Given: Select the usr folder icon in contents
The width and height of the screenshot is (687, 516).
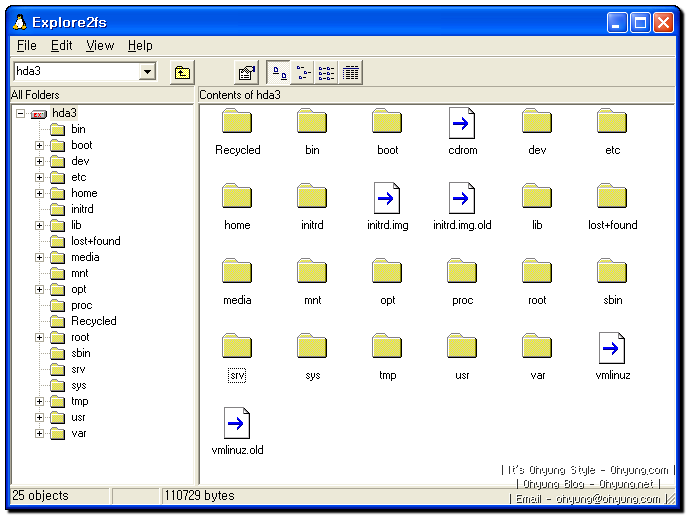Looking at the screenshot, I should point(462,346).
